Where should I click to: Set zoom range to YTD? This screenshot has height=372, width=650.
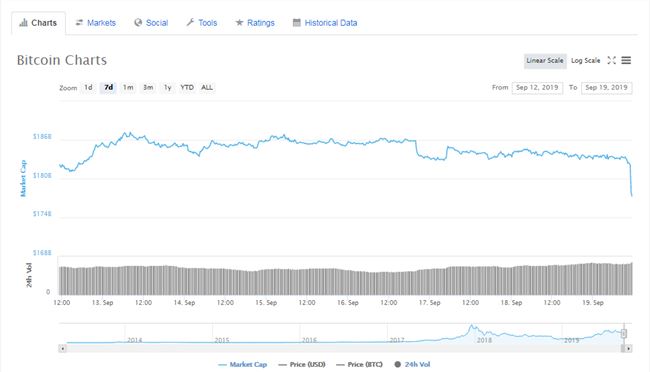click(187, 88)
